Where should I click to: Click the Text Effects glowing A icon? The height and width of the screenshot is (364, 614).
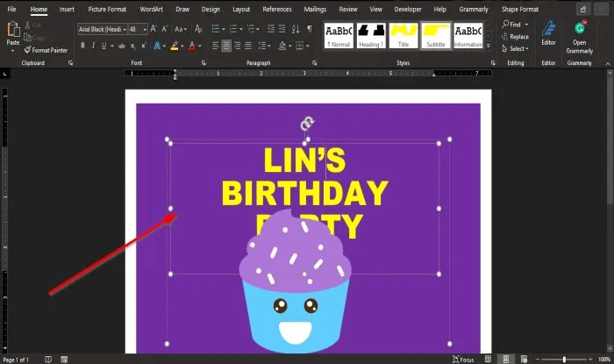[157, 46]
